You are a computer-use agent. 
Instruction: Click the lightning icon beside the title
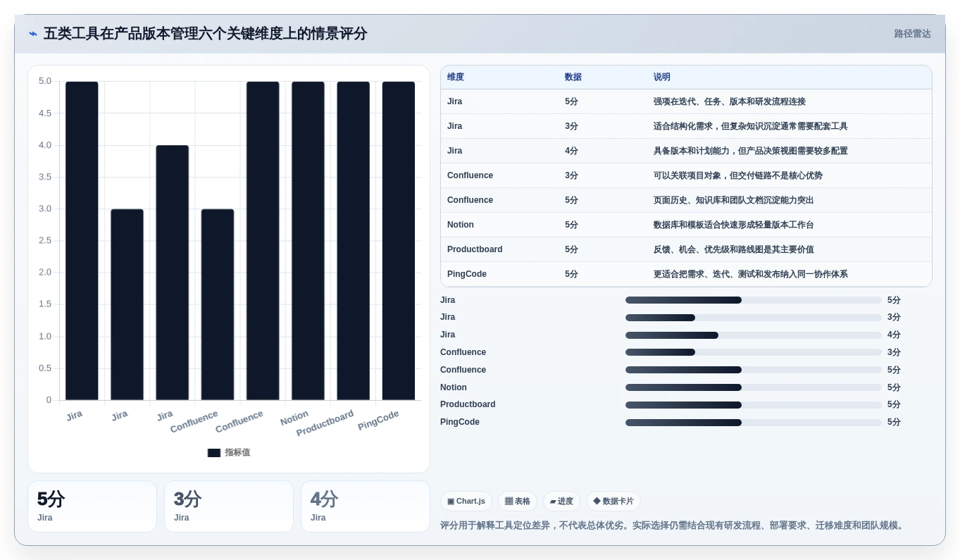point(33,34)
